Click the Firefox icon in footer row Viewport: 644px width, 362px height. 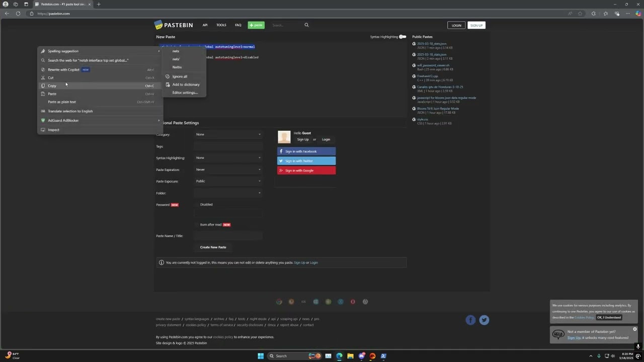tap(291, 302)
